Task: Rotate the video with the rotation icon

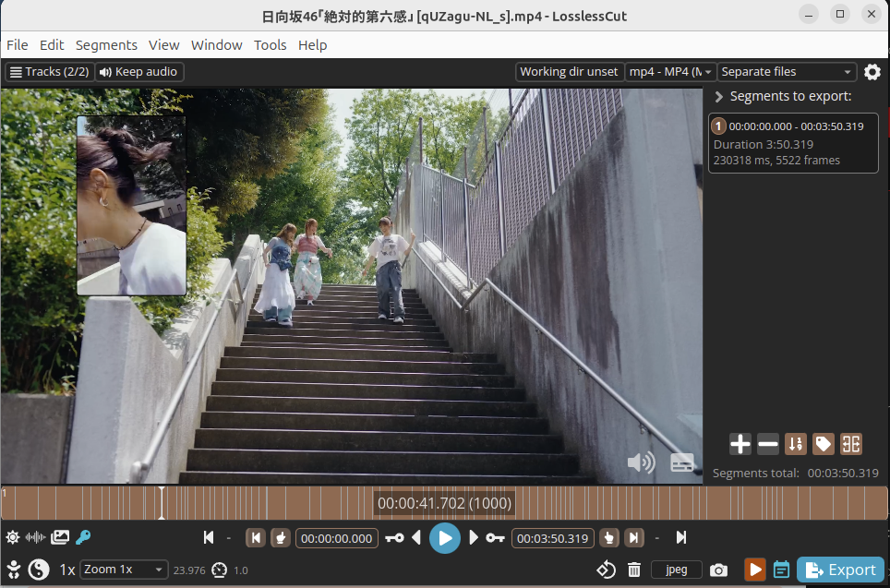Action: tap(607, 570)
